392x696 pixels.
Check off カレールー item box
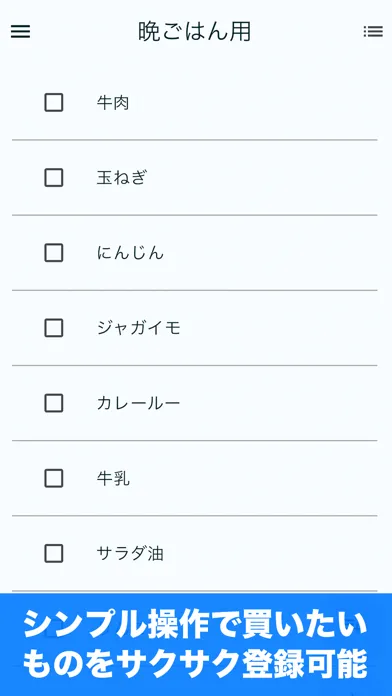pyautogui.click(x=54, y=403)
